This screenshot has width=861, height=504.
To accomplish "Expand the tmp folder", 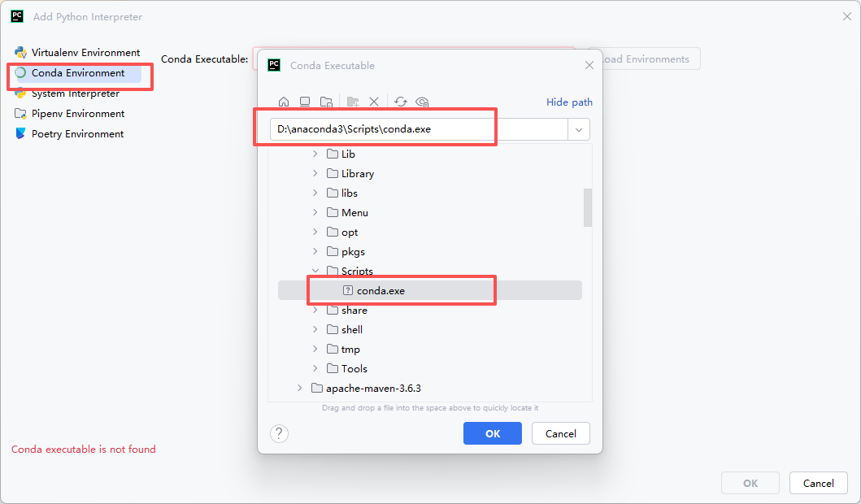I will [315, 350].
